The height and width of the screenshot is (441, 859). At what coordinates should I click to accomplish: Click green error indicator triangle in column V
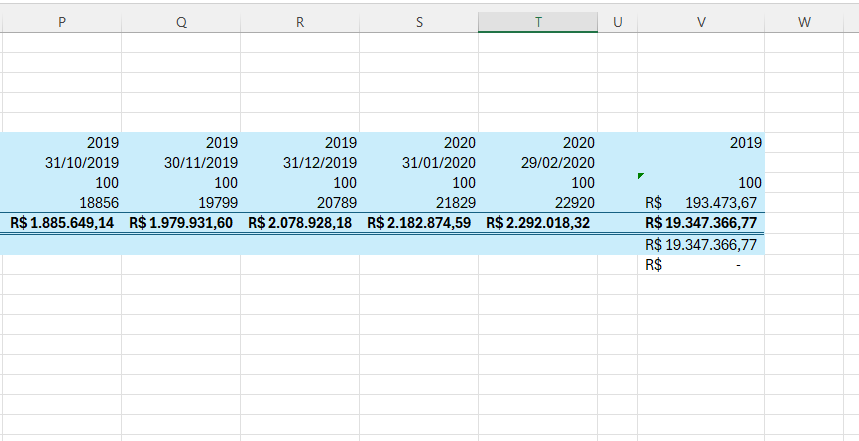point(640,175)
